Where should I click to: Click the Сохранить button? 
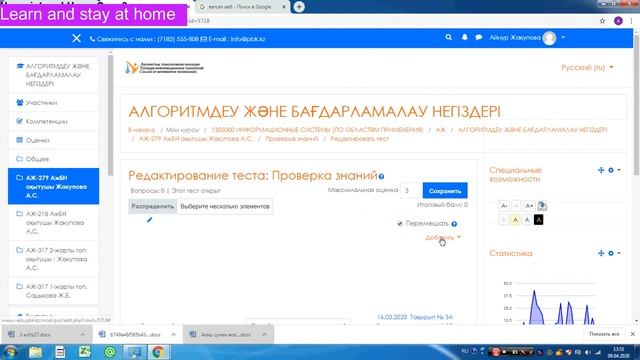pos(445,191)
